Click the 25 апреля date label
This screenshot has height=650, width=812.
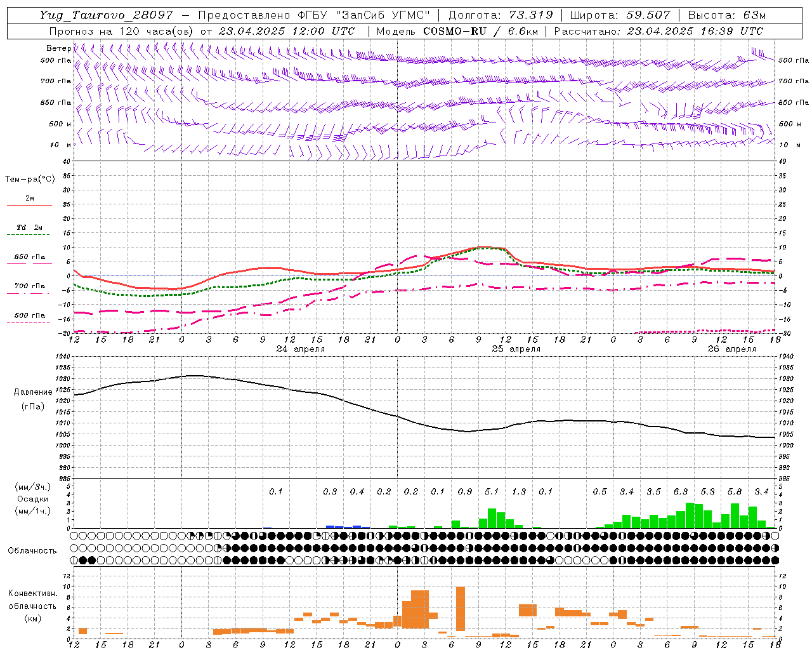[516, 349]
